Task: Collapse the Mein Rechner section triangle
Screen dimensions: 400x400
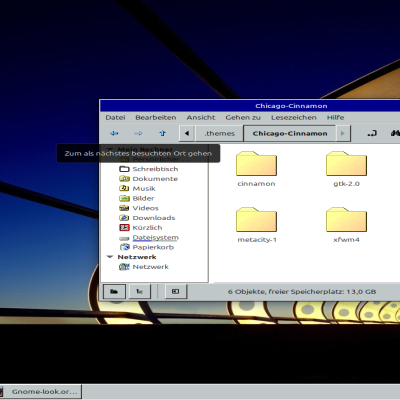Action: click(110, 149)
